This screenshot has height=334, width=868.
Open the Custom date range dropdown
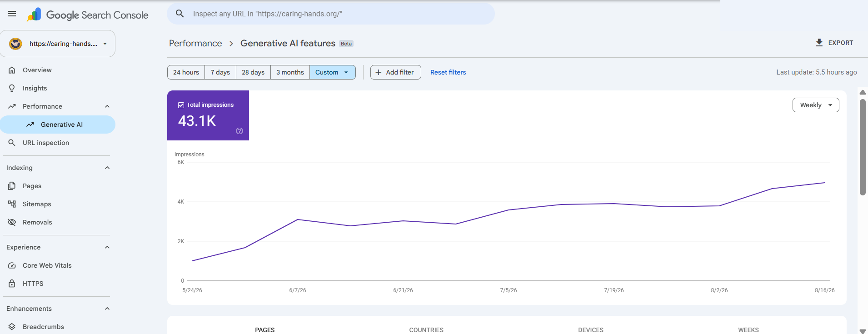tap(333, 72)
